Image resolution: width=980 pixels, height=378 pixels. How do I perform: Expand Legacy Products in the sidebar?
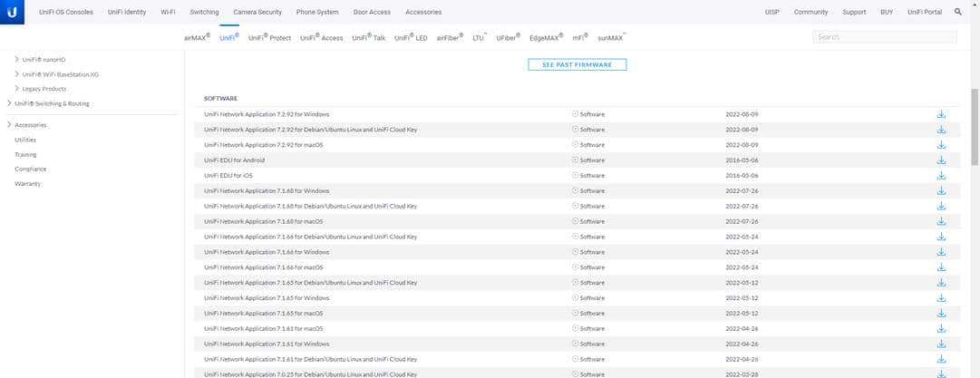[x=16, y=89]
